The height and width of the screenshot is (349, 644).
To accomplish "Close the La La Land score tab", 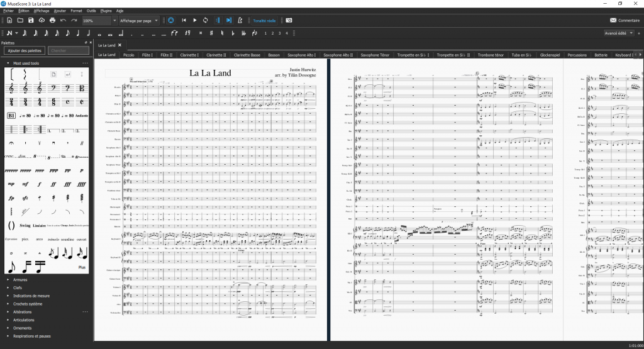I will coord(120,45).
